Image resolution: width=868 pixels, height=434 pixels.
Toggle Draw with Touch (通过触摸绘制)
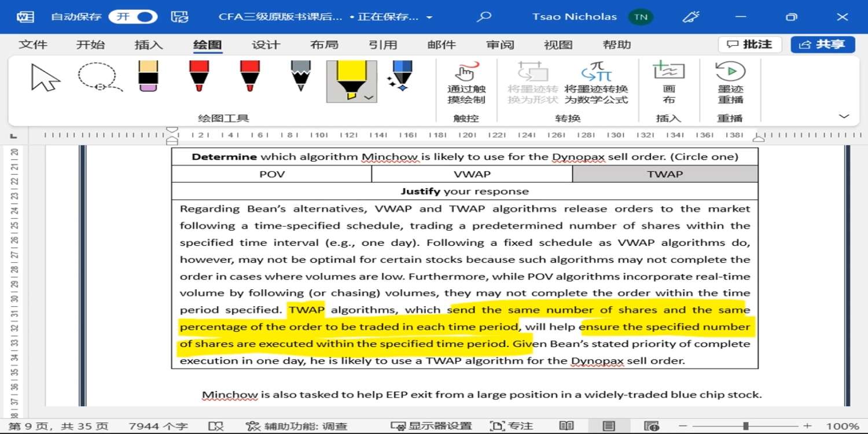click(x=466, y=83)
